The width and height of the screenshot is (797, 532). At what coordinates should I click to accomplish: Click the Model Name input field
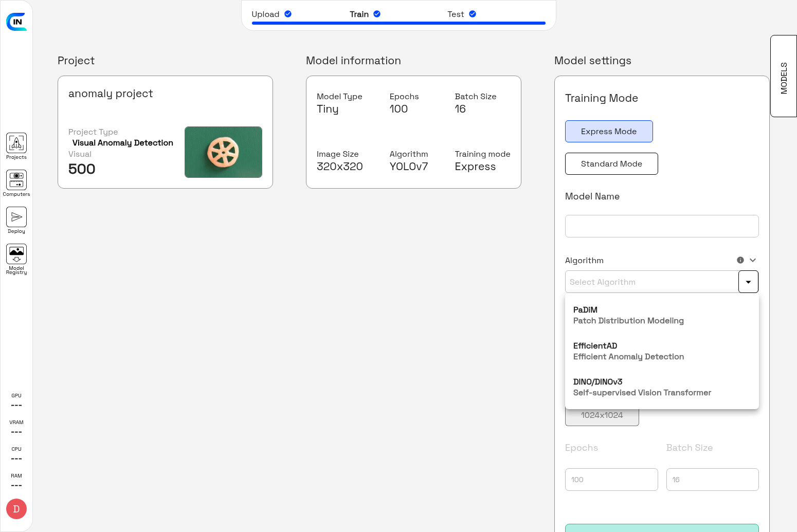pos(662,226)
